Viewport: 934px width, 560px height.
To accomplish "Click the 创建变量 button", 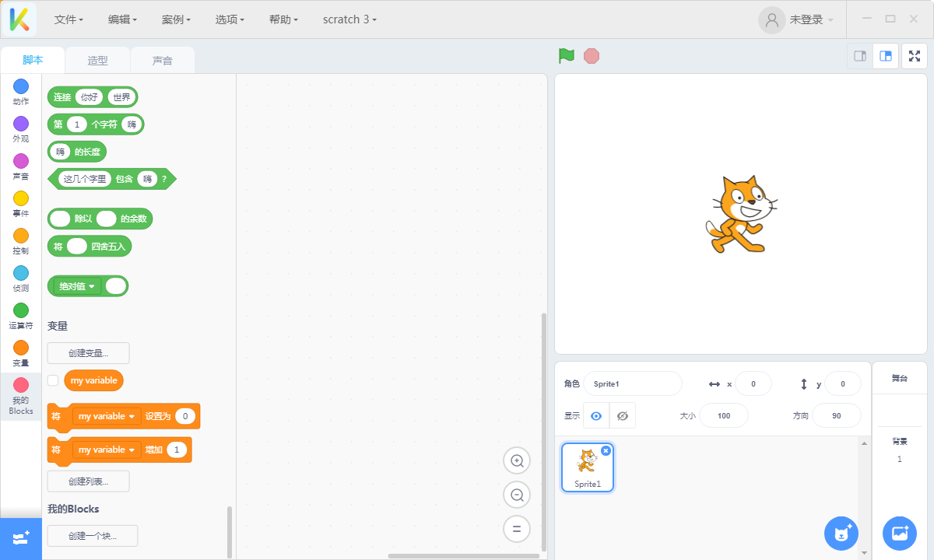I will tap(89, 353).
